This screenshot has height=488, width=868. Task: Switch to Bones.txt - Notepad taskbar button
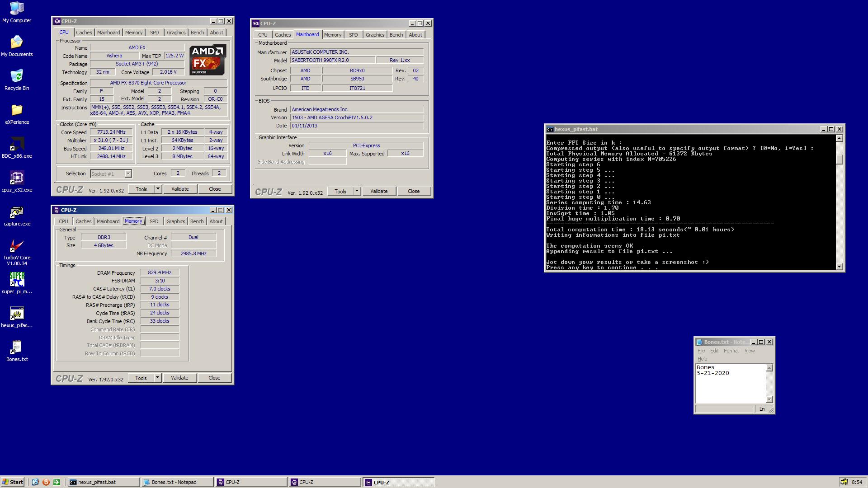(177, 482)
